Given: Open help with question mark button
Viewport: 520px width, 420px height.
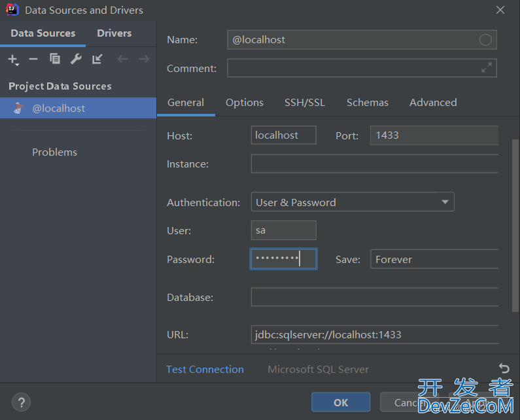Looking at the screenshot, I should coord(21,402).
